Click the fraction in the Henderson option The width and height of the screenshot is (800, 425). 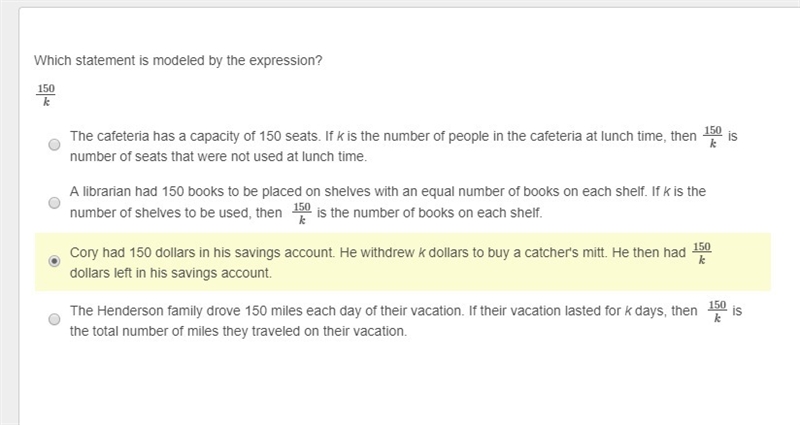(717, 311)
